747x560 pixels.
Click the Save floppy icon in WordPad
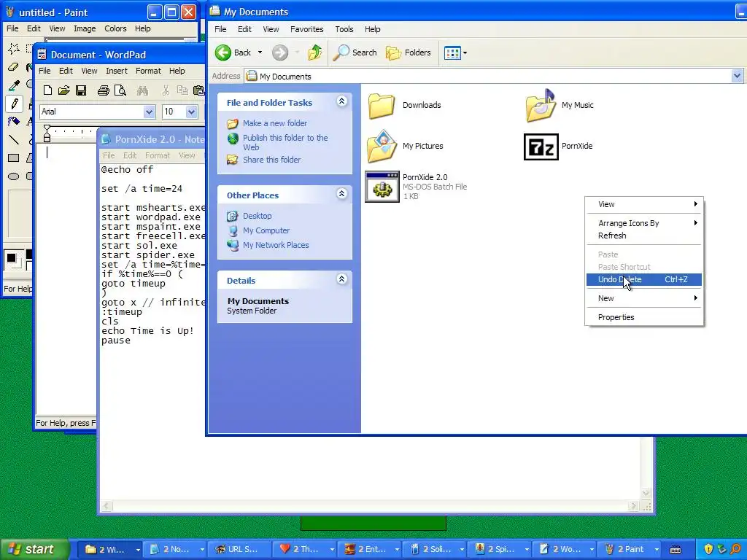[x=81, y=90]
